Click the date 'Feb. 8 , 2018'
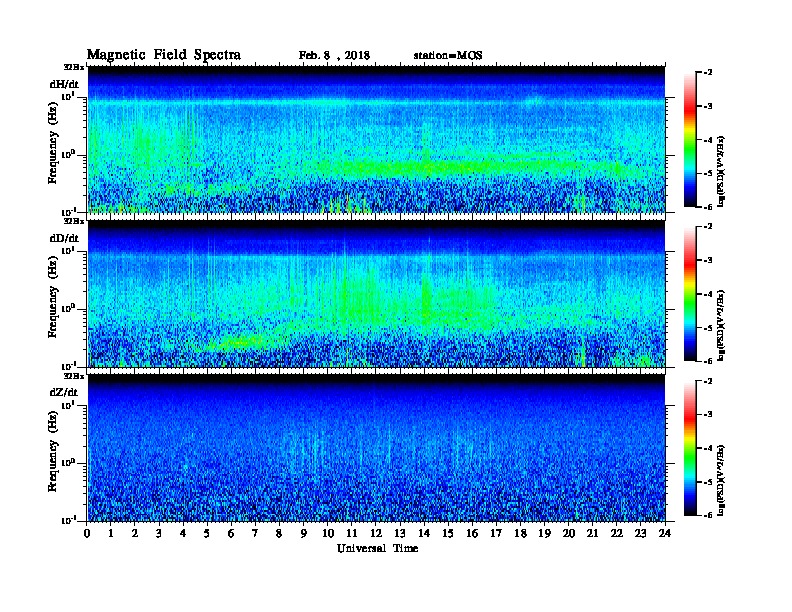This screenshot has width=792, height=612. [x=334, y=56]
